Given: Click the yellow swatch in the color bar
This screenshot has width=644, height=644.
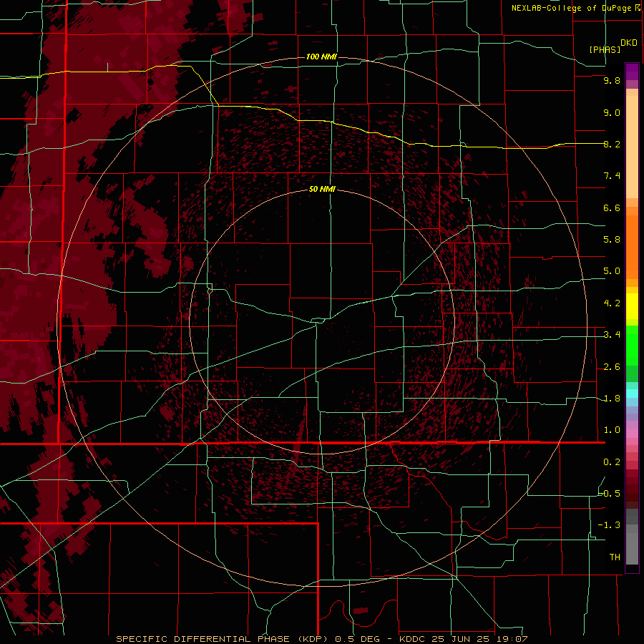Looking at the screenshot, I should click(x=632, y=306).
